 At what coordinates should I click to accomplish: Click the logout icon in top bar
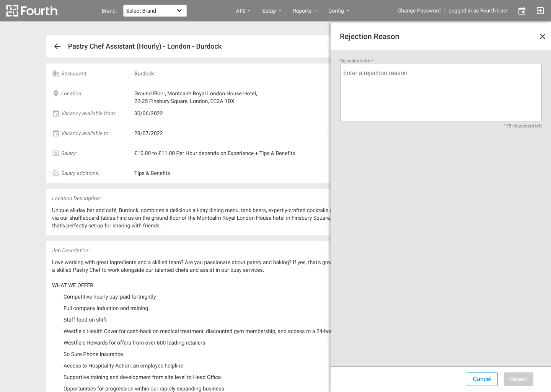coord(540,11)
